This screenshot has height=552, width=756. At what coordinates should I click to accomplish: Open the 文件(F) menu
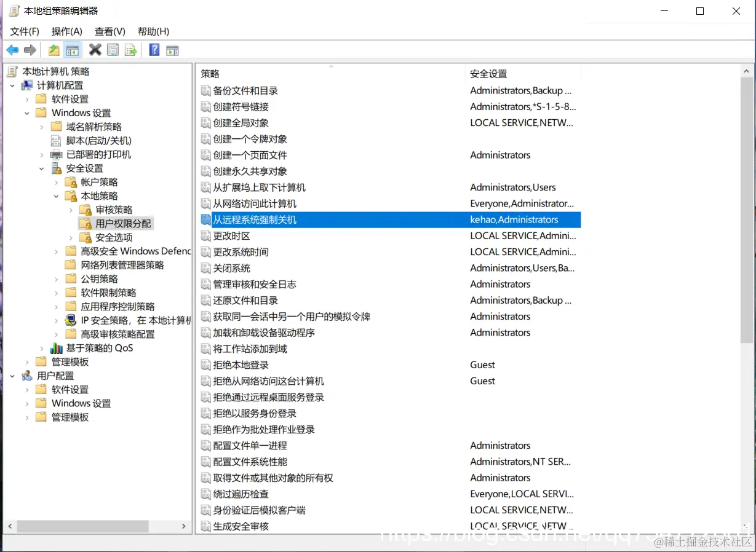(x=24, y=31)
